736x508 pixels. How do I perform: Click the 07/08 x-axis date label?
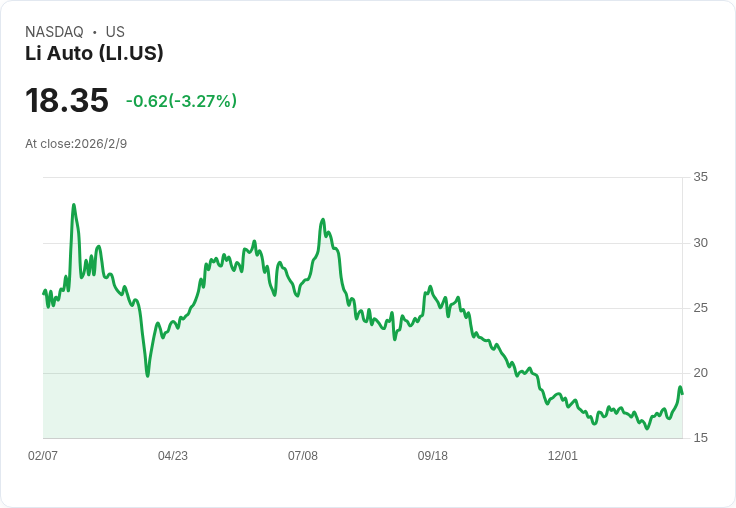303,455
